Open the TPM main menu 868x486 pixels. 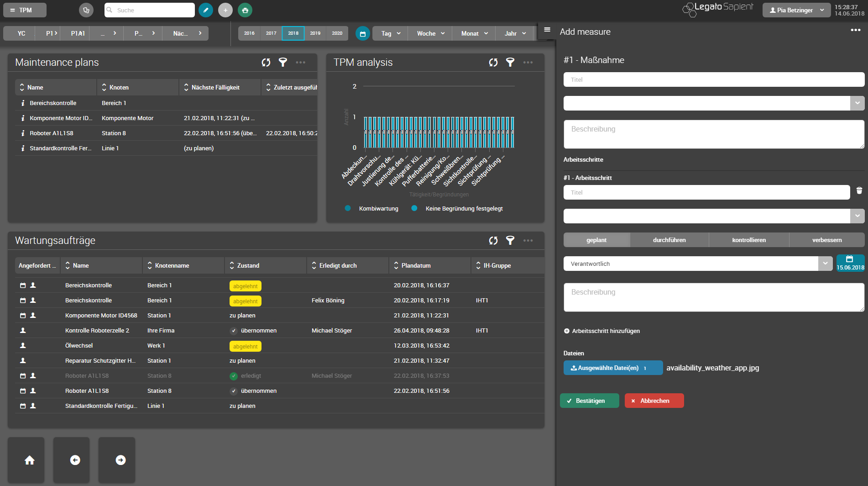coord(25,10)
